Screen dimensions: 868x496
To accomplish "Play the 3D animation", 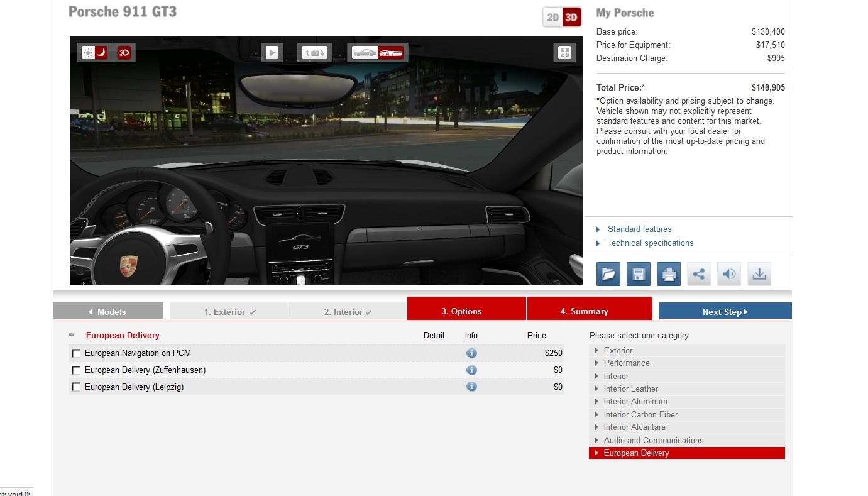I will pos(272,53).
